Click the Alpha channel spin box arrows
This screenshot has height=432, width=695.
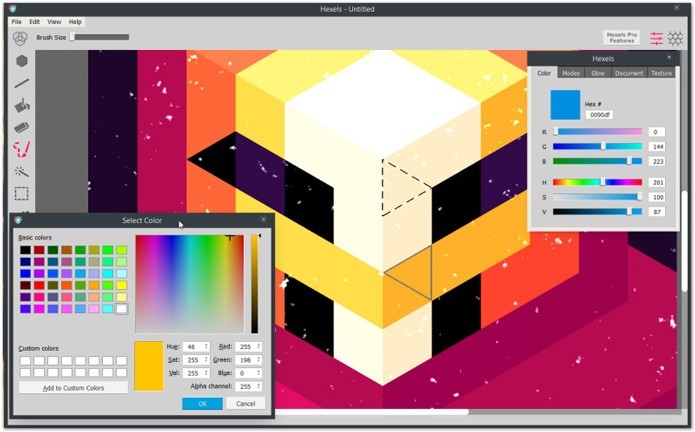tap(259, 386)
